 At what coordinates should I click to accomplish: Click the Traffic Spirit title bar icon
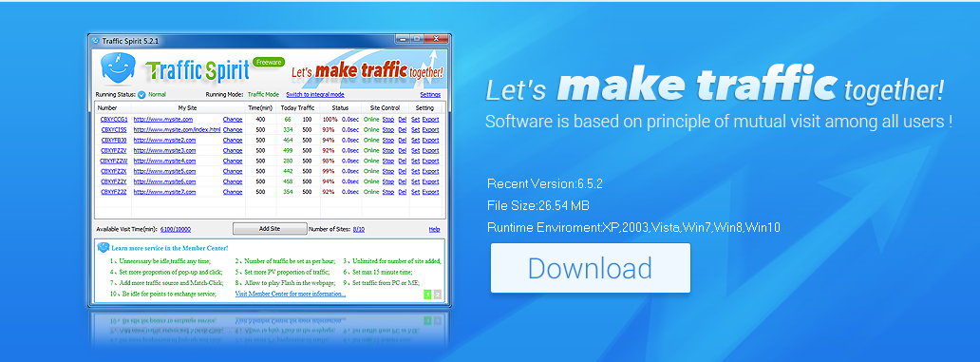96,41
